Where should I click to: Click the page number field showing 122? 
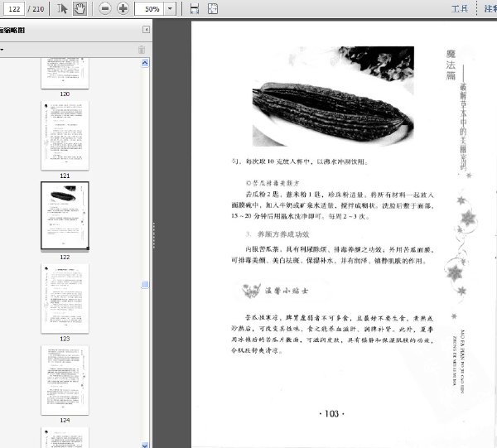14,9
